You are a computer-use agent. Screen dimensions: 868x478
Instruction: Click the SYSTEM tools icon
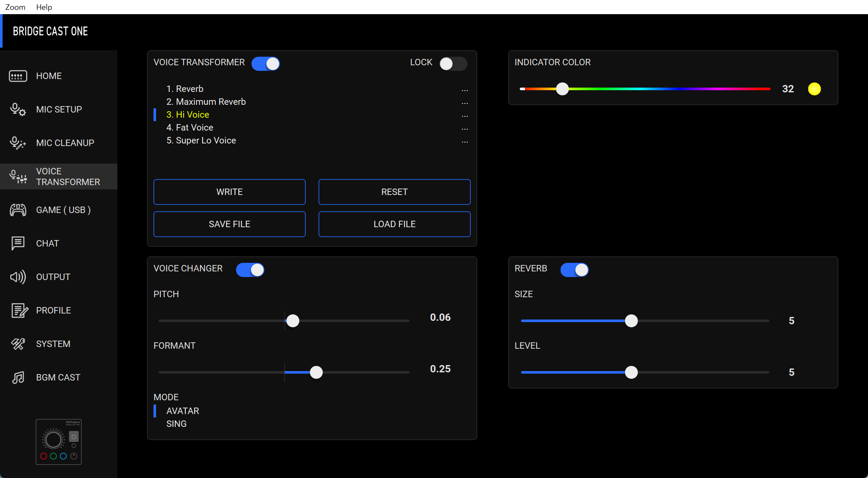(x=18, y=344)
